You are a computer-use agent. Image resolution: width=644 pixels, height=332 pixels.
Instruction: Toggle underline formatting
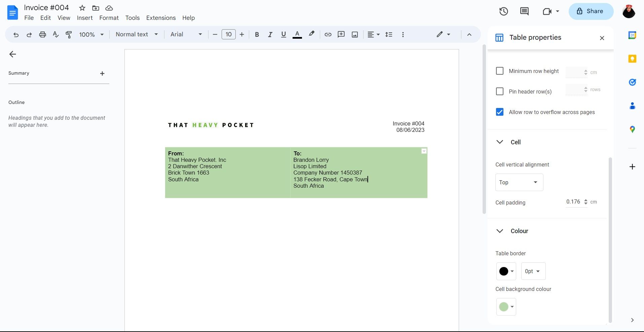click(283, 34)
